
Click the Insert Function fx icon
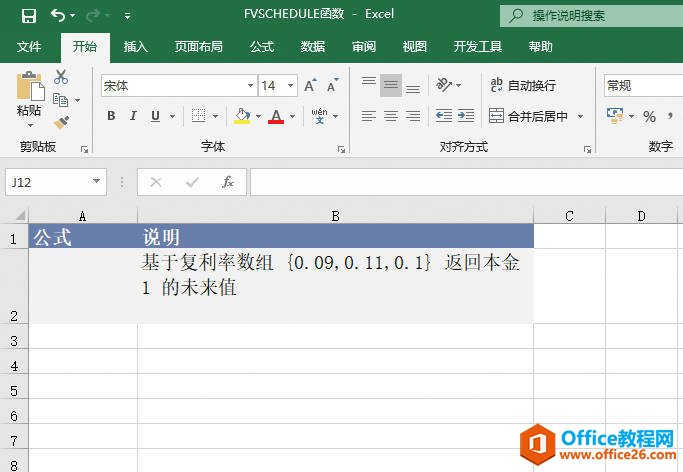point(228,182)
